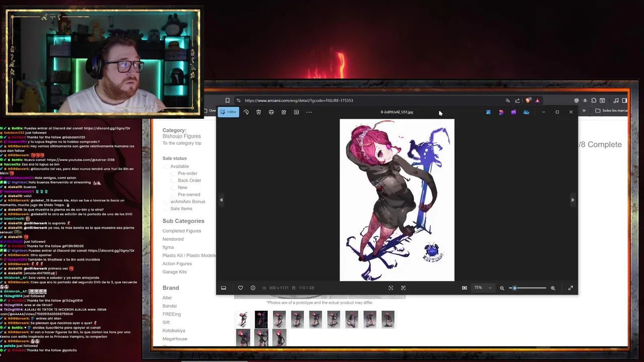The height and width of the screenshot is (362, 644).
Task: Open the Todos los marcadores bookmarks folder
Action: 611,111
